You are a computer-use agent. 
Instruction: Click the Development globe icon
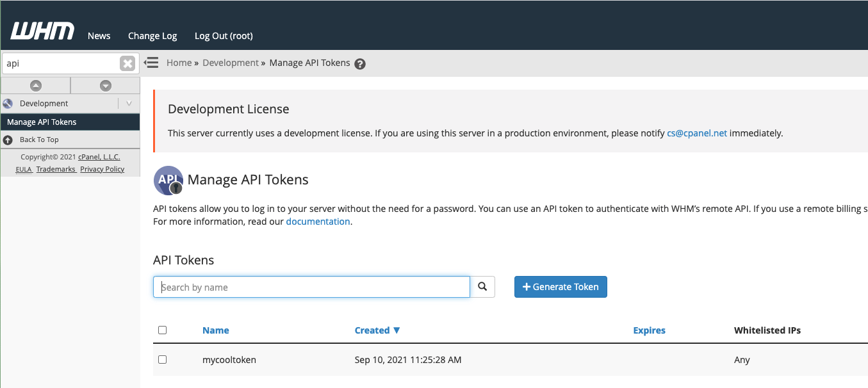(8, 103)
